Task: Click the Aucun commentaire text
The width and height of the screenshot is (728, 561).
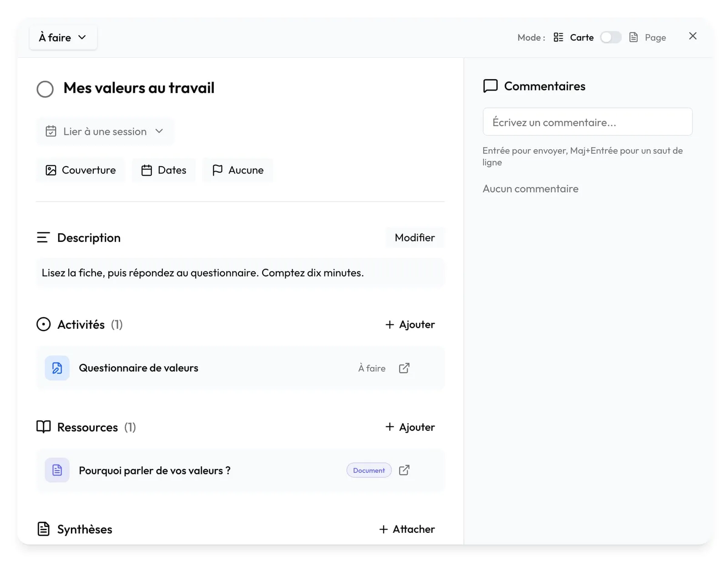Action: (531, 189)
